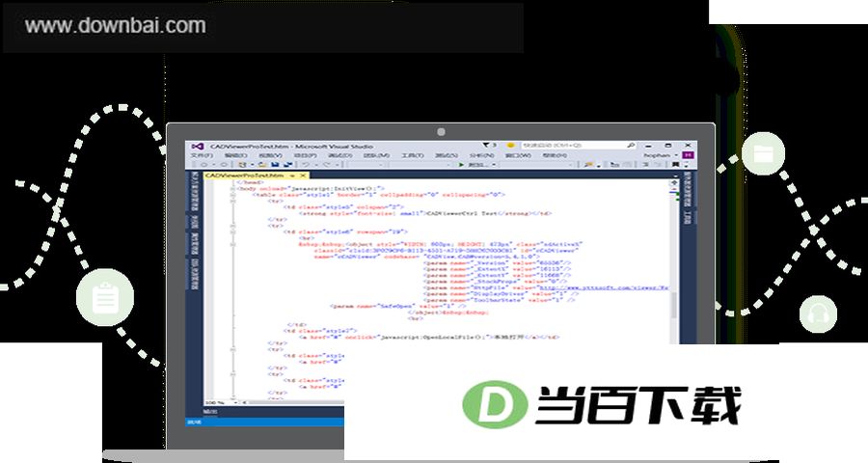Click the Save All toolbar icon
Image resolution: width=868 pixels, height=463 pixels.
click(x=287, y=165)
